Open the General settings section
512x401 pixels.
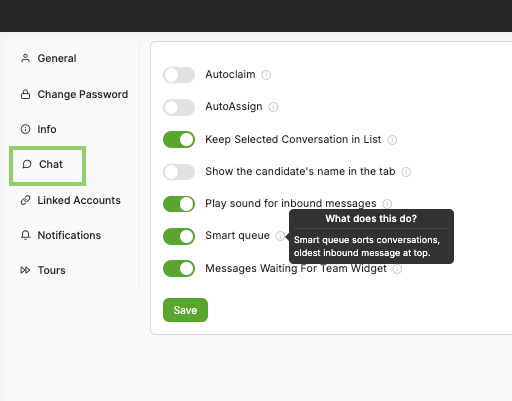[49, 58]
